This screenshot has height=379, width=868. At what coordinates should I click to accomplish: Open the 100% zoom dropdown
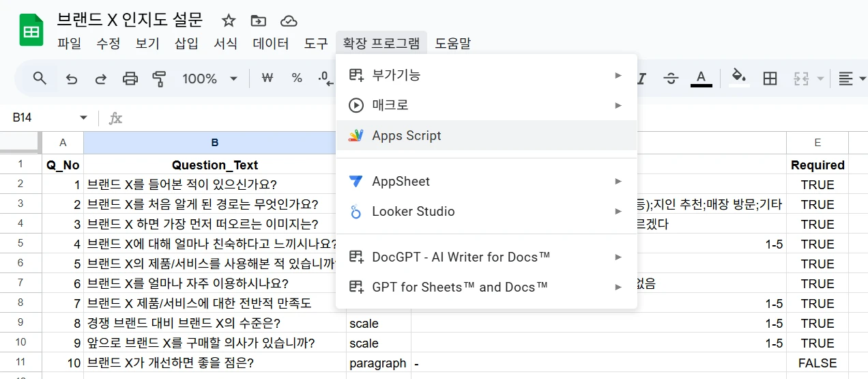click(x=209, y=79)
